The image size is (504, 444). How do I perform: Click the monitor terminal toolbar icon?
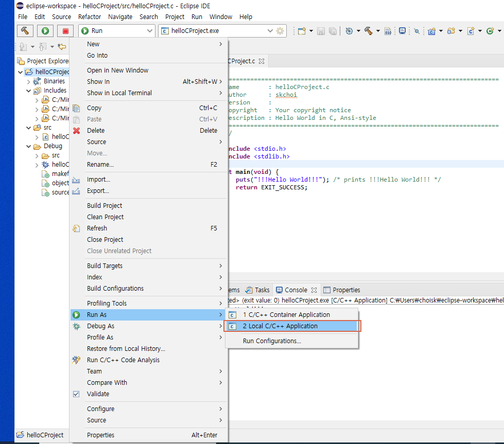click(x=402, y=31)
